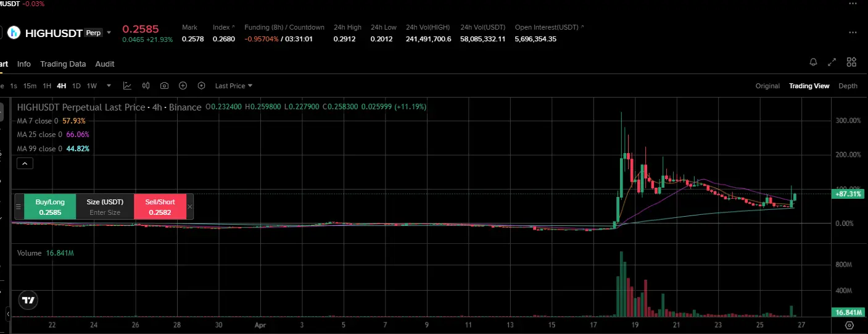Viewport: 868px width, 334px height.
Task: Open chart settings hexagon icon
Action: click(x=201, y=86)
